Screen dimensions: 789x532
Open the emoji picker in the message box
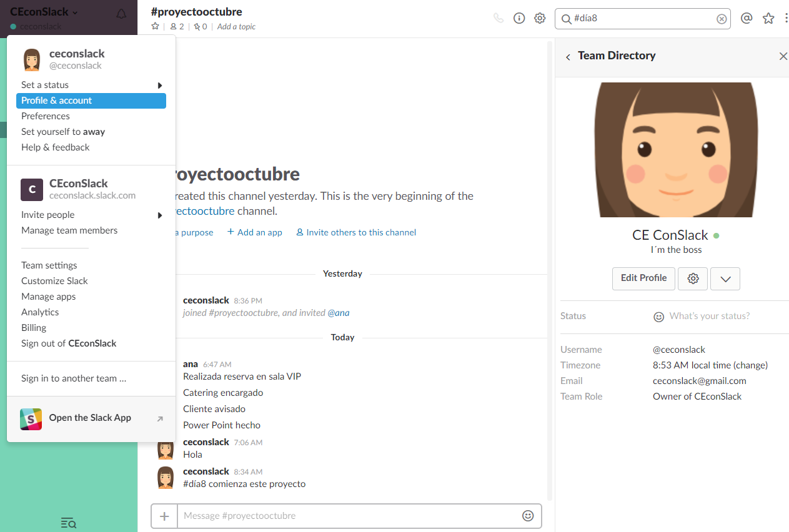pos(528,516)
